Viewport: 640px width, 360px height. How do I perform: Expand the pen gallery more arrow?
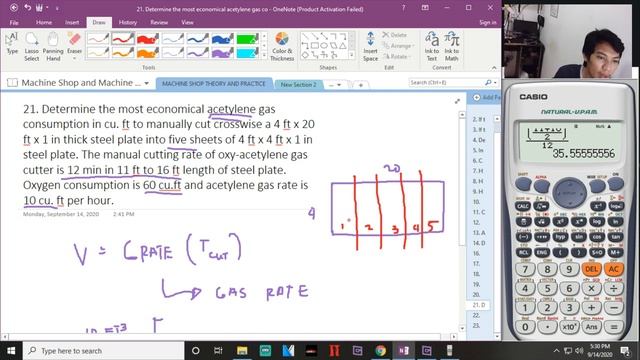pos(264,55)
